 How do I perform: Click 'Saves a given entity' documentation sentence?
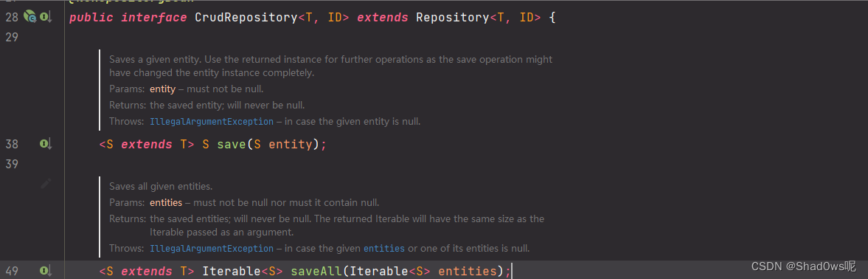click(x=330, y=66)
